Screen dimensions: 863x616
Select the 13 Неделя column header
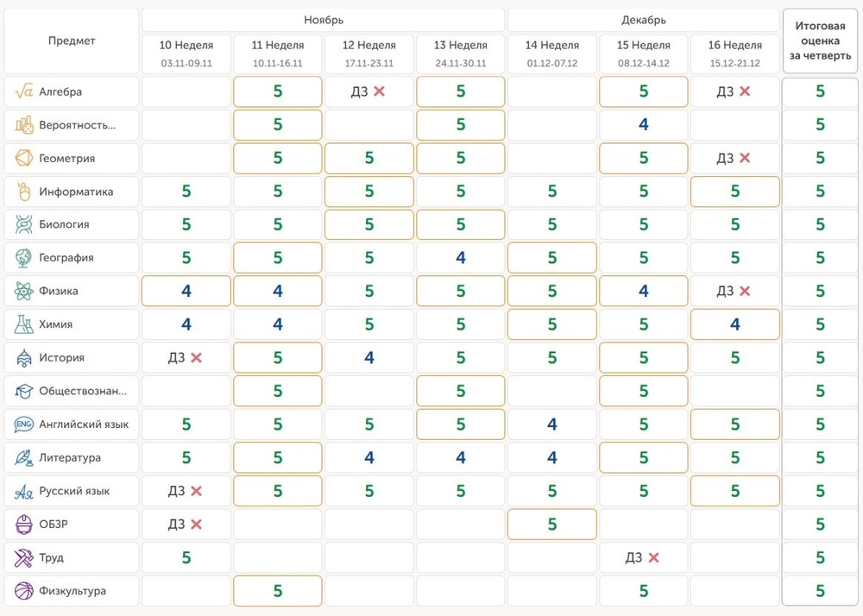pos(461,53)
